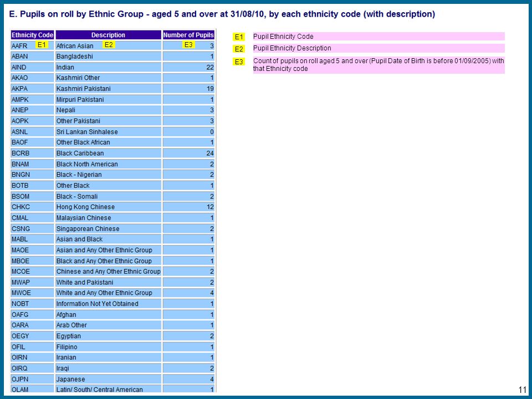Select the AKPA code cell
This screenshot has width=532, height=399.
click(32, 89)
